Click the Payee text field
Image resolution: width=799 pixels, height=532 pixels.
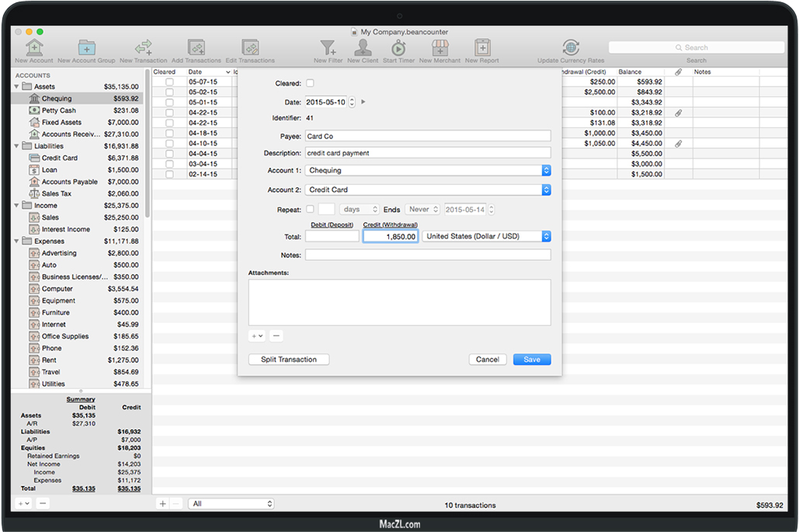pos(428,136)
